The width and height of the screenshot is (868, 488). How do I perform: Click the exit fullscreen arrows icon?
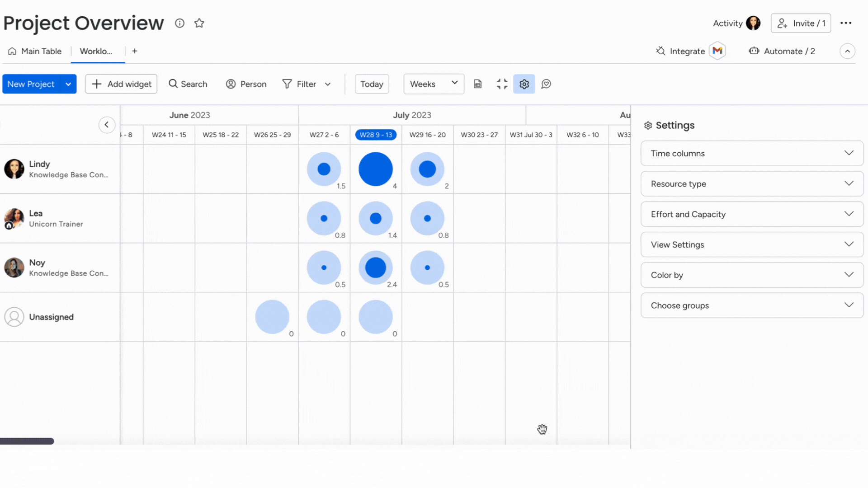pos(502,84)
